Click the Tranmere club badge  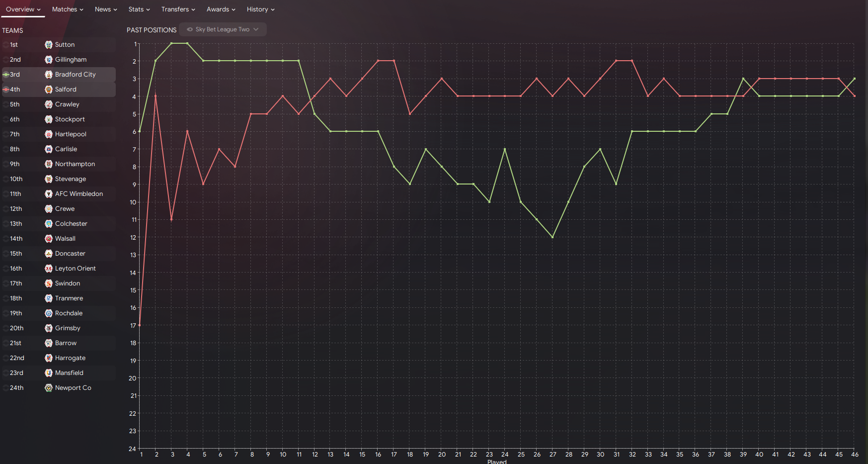(49, 298)
